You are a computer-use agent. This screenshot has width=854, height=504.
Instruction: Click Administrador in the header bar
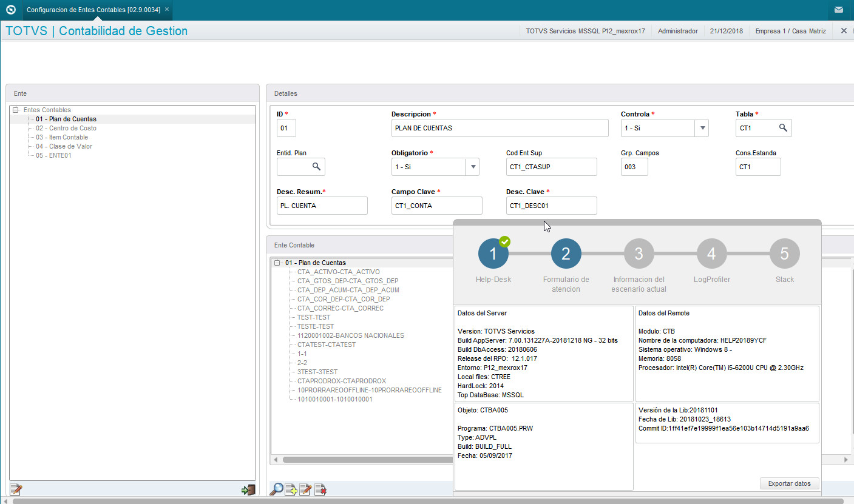point(677,31)
